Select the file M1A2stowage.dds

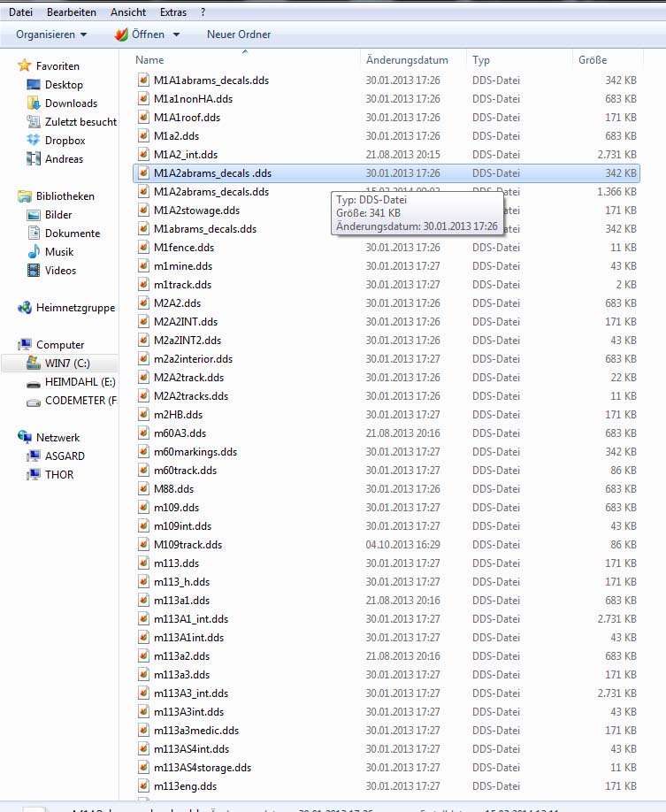[x=196, y=211]
